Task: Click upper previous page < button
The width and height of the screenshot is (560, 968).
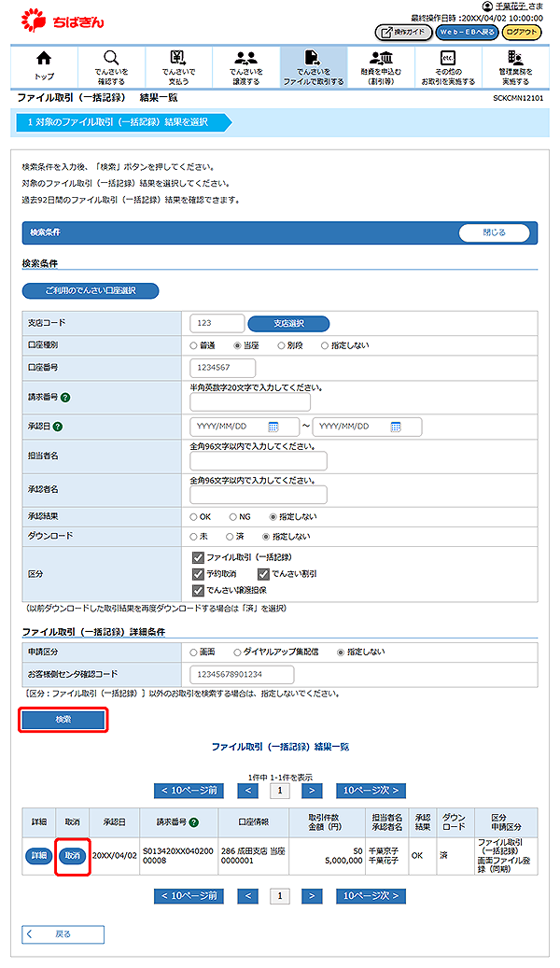Action: point(247,791)
